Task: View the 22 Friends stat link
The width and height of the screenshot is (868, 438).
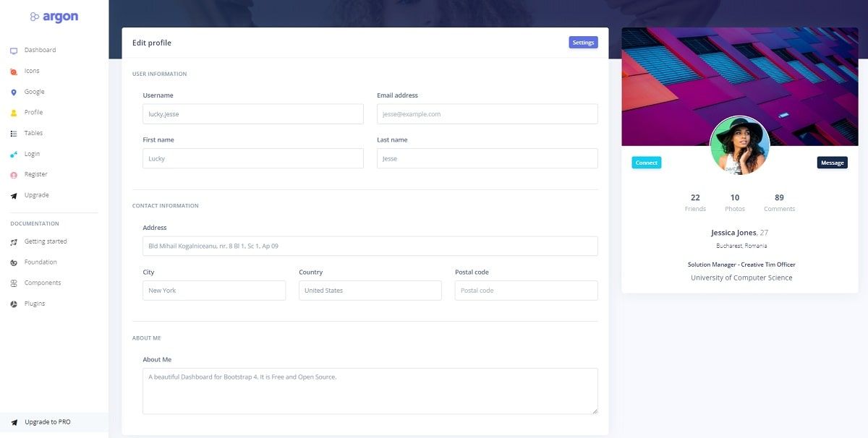Action: (694, 201)
